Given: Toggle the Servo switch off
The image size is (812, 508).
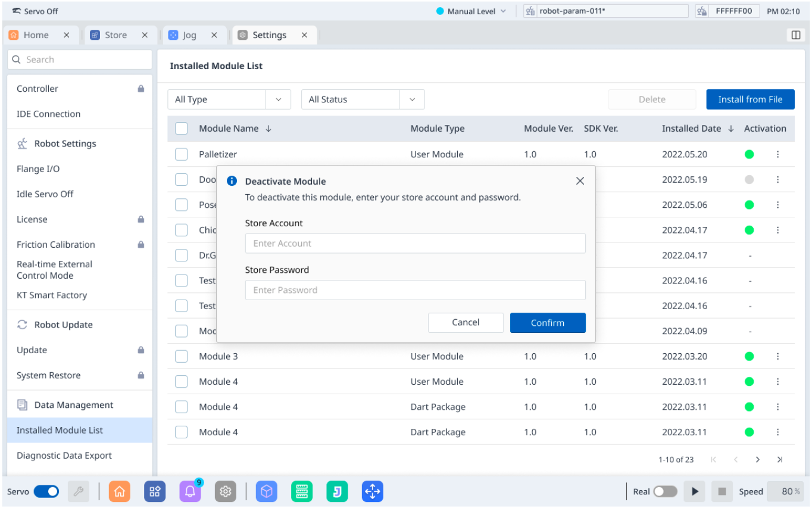Looking at the screenshot, I should click(46, 491).
